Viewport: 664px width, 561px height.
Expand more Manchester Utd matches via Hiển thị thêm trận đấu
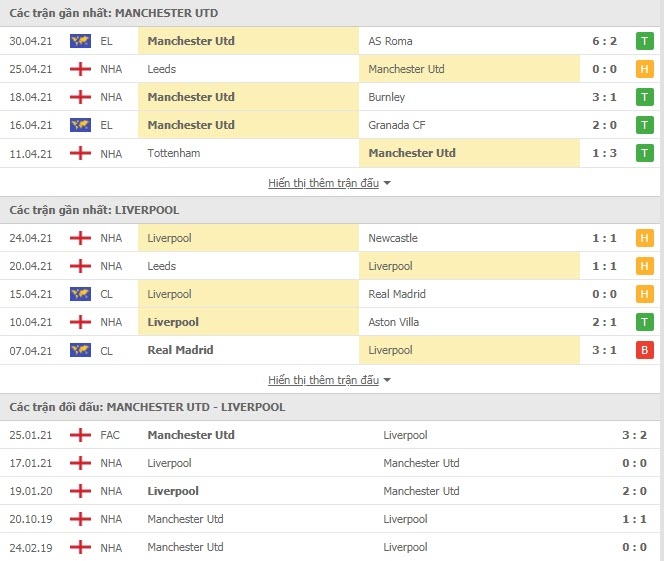click(x=324, y=183)
